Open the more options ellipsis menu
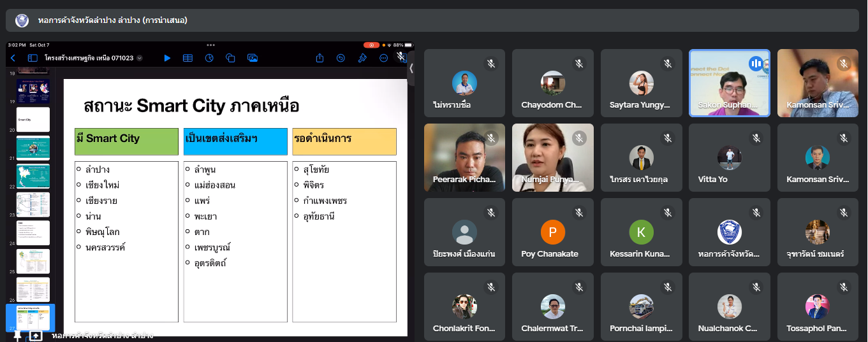Image resolution: width=868 pixels, height=342 pixels. pyautogui.click(x=383, y=58)
